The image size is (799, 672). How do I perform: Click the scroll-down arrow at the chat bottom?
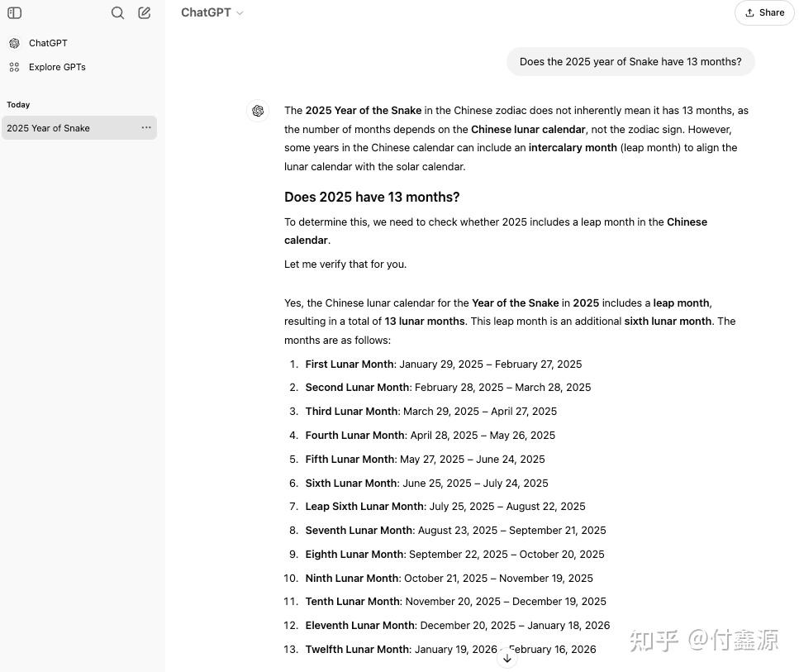pos(507,657)
